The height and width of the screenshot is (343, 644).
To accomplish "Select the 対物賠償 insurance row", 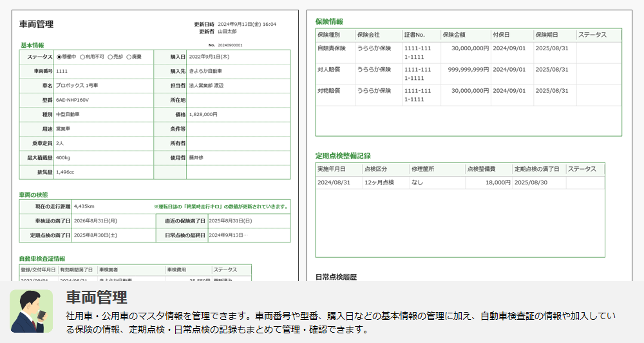I will point(329,91).
